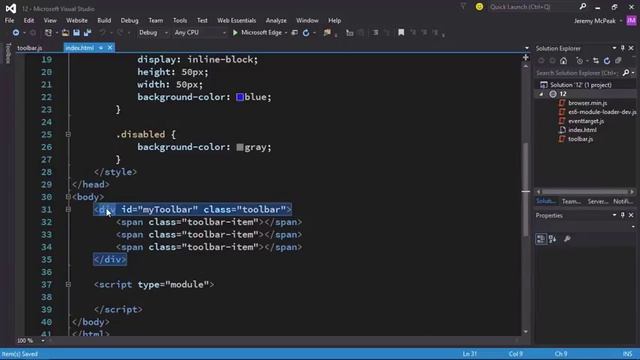Viewport: 640px width, 360px height.
Task: Select es6-module-loader-dev.js in Solution Explorer
Action: [602, 112]
